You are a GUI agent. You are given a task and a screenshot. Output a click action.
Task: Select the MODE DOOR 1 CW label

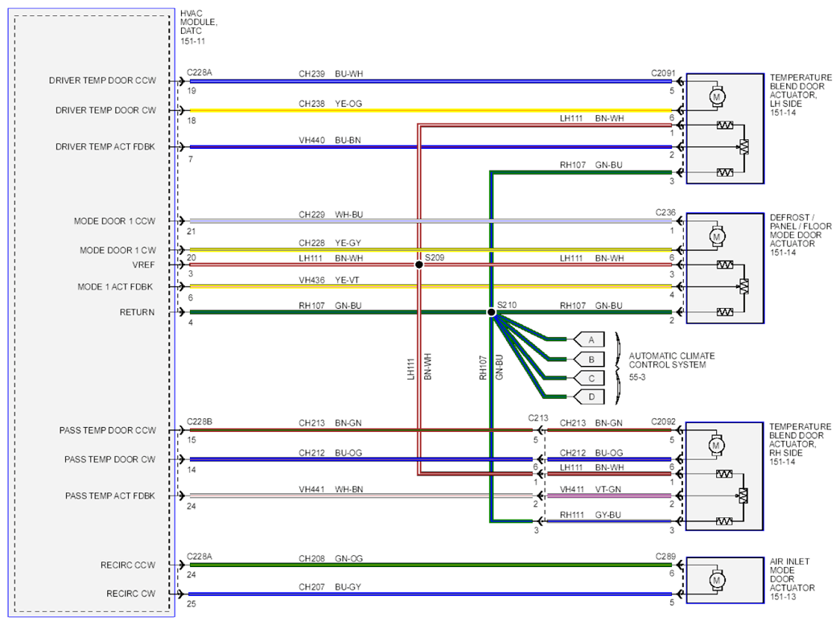pos(117,250)
